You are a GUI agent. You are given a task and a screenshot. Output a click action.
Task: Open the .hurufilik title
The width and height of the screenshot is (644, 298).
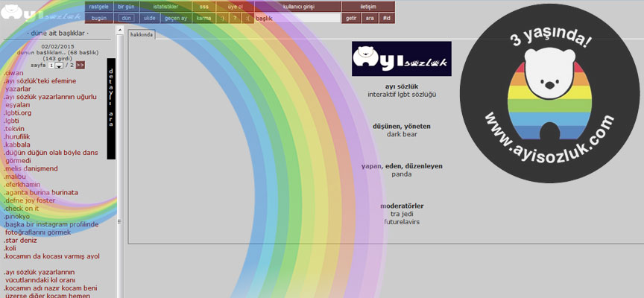[x=17, y=136]
